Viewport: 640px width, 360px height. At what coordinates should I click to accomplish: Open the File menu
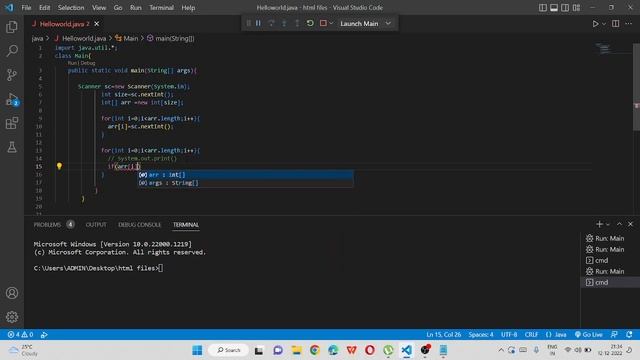[x=26, y=8]
